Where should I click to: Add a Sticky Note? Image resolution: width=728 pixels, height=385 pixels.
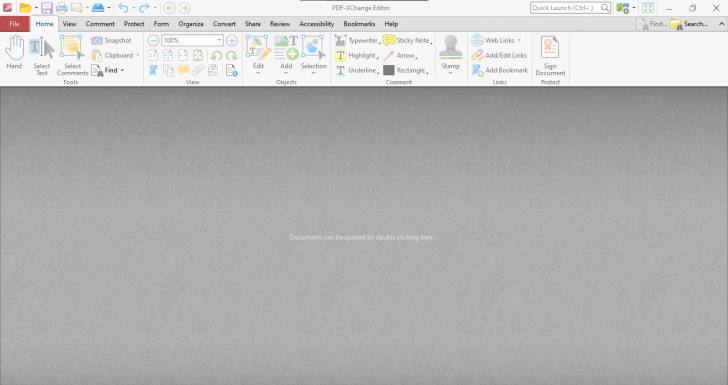click(408, 40)
